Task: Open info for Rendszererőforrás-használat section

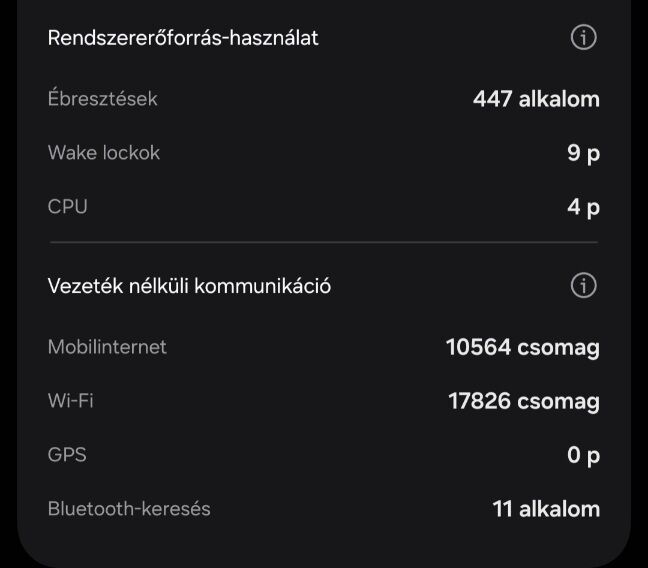Action: [x=583, y=38]
